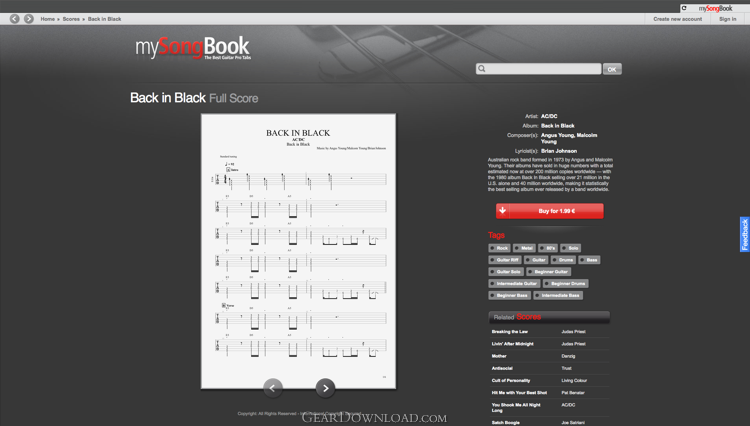Click the Back in Black album value
The image size is (750, 426).
tap(558, 126)
